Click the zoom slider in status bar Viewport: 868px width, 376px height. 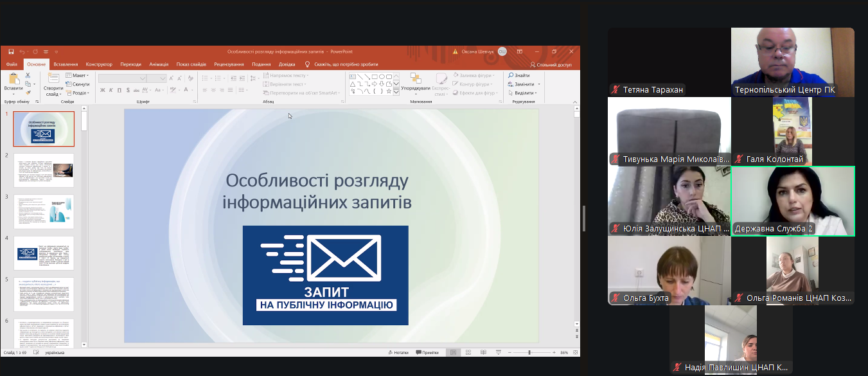click(x=529, y=352)
